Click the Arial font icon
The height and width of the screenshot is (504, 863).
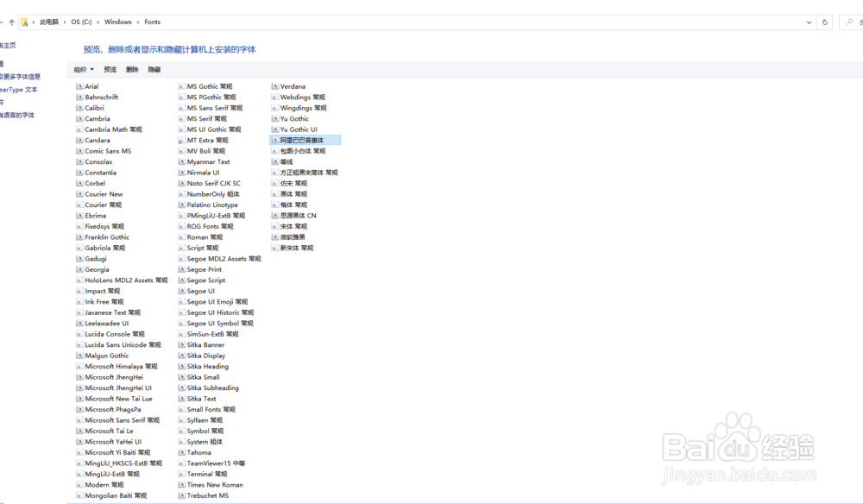click(79, 86)
